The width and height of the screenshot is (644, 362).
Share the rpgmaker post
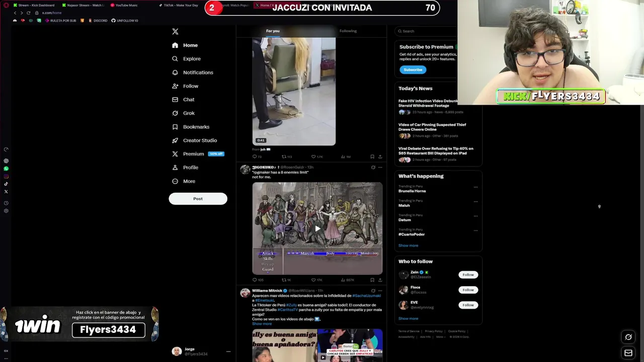tap(380, 280)
